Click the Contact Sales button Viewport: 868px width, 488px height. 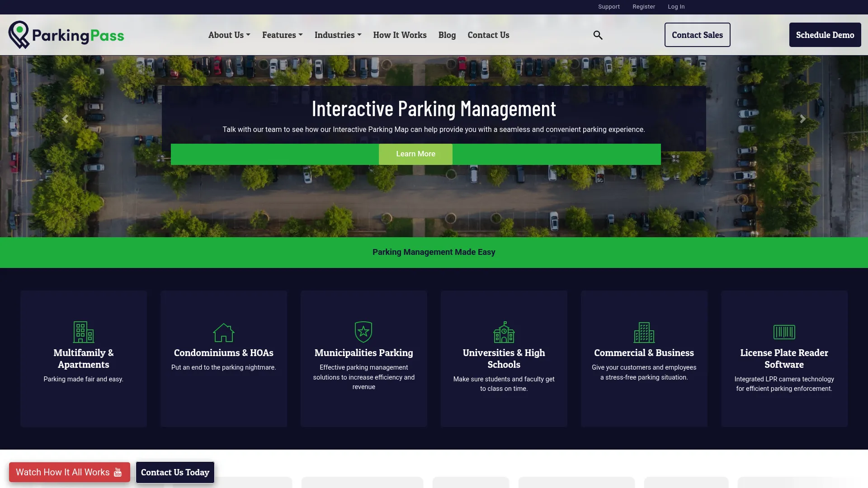(697, 35)
